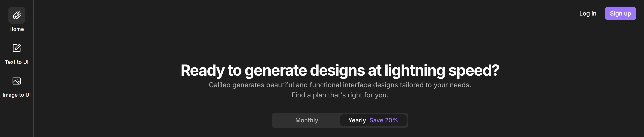Viewport: 644px width, 137px height.
Task: Switch billing to Monthly
Action: click(x=306, y=120)
